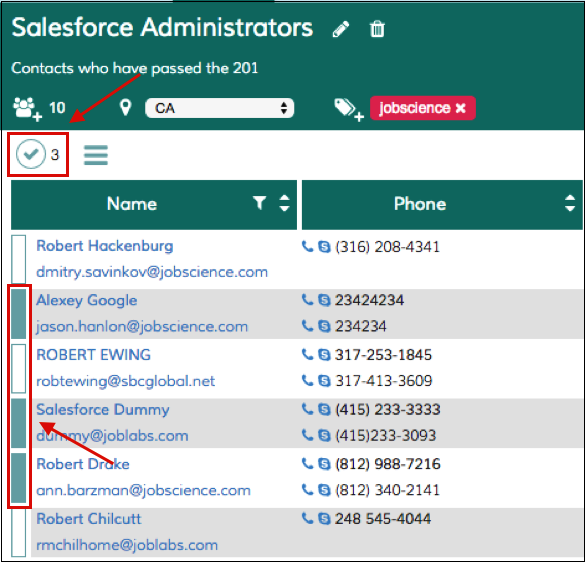Remove the jobscience tag

[460, 108]
